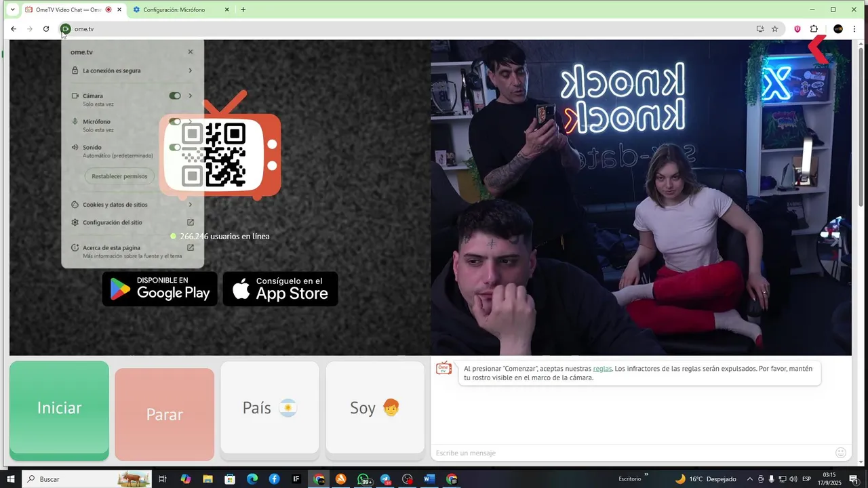
Task: Open the volume control in system tray
Action: click(793, 479)
